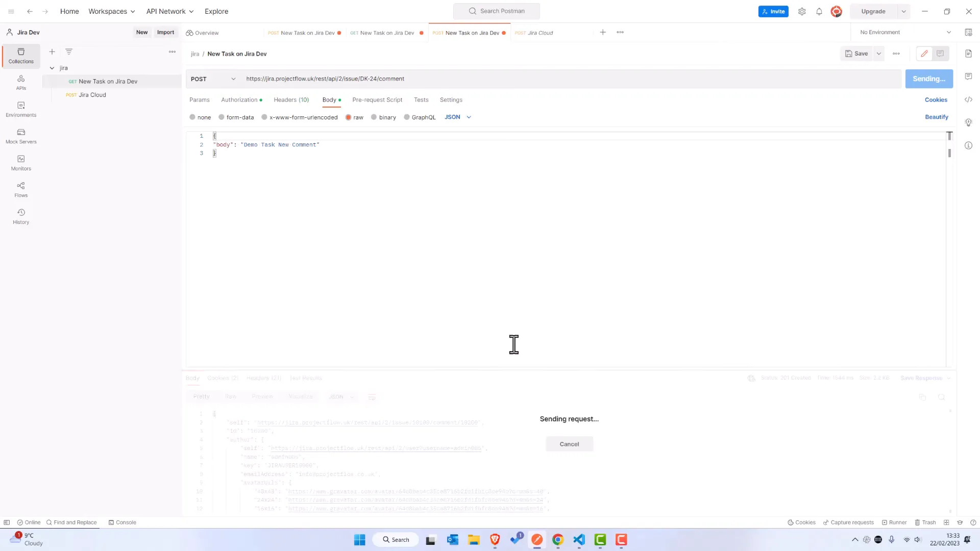Switch to the Headers (10) tab
The width and height of the screenshot is (980, 551).
point(291,100)
